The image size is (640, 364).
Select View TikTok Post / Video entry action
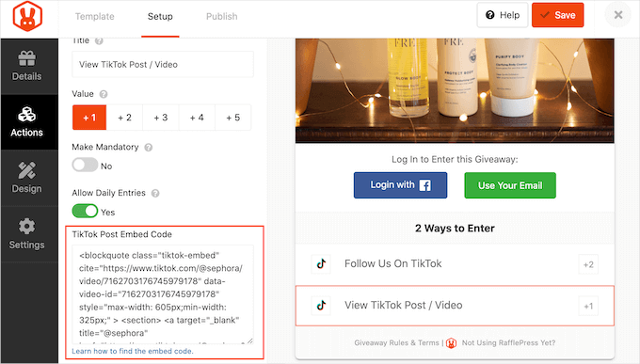[455, 306]
